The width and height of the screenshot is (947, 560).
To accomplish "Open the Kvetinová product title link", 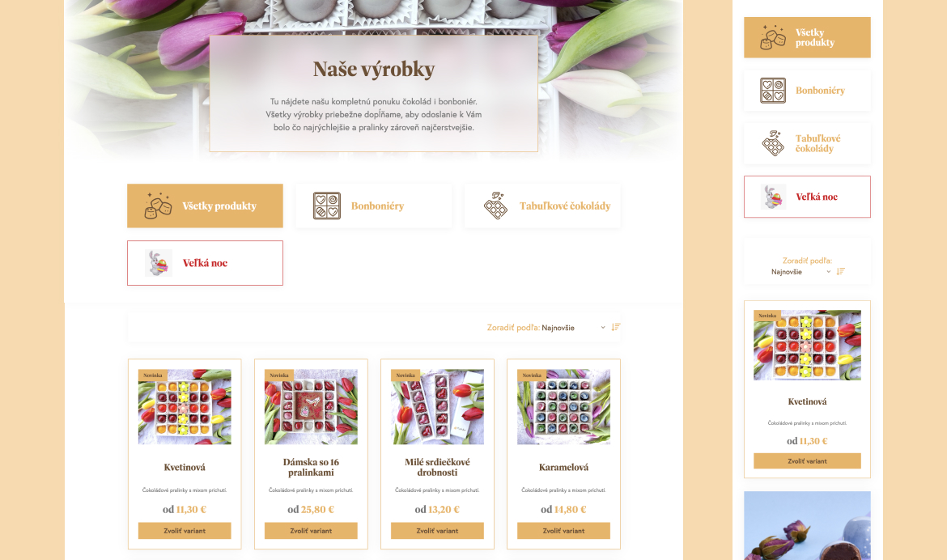I will click(185, 467).
